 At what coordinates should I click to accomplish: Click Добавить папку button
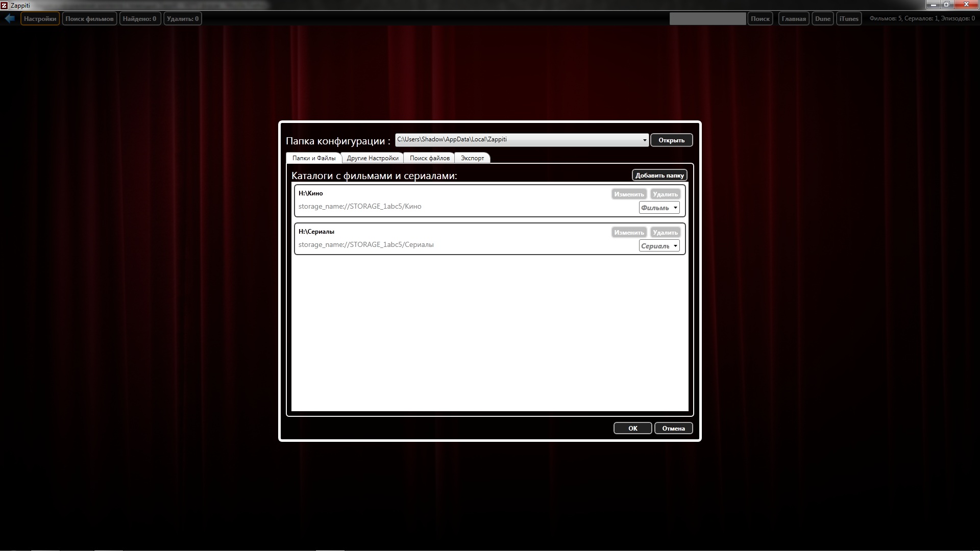click(659, 176)
